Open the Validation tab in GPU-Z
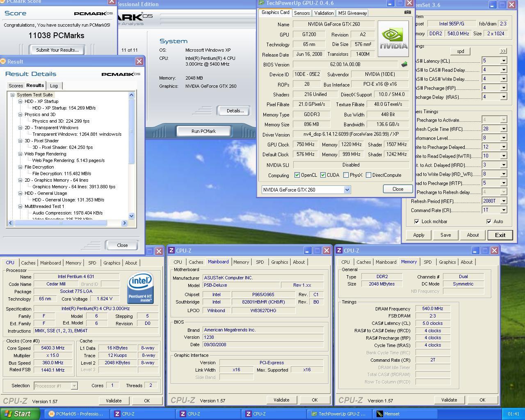The image size is (525, 420). click(x=324, y=13)
